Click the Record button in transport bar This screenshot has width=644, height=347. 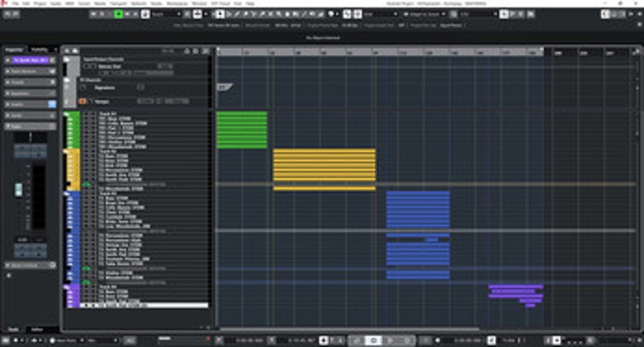click(407, 340)
